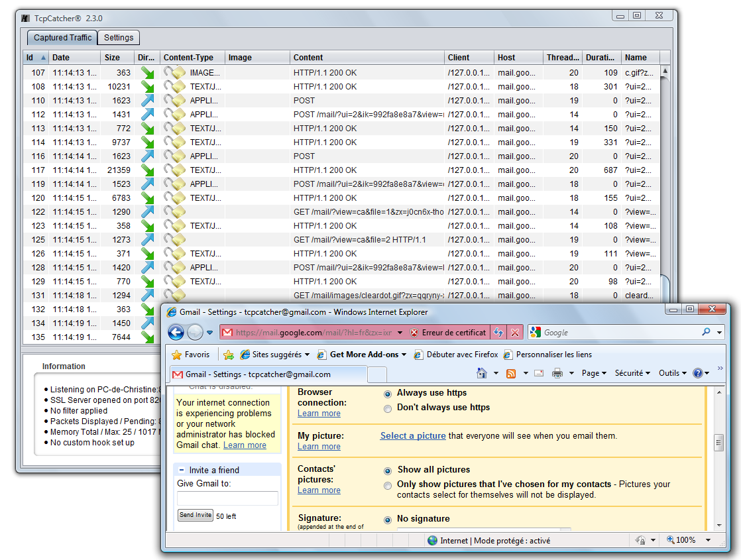This screenshot has width=741, height=560.
Task: Add current page to favorites bar
Action: click(x=229, y=355)
